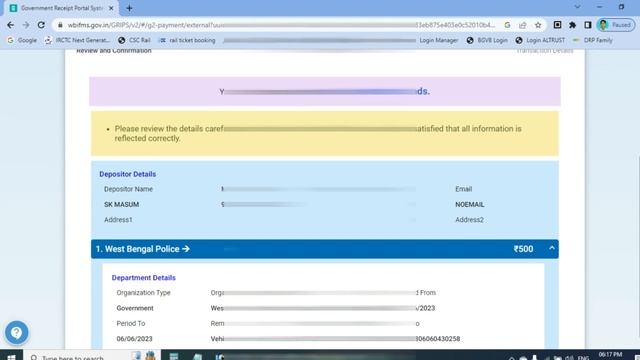Image resolution: width=640 pixels, height=360 pixels.
Task: Open the tab search chevron
Action: 577,7
